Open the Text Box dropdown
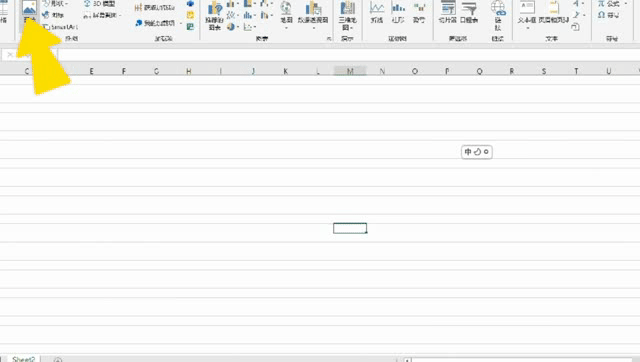Viewport: 640px width, 362px height. click(527, 16)
